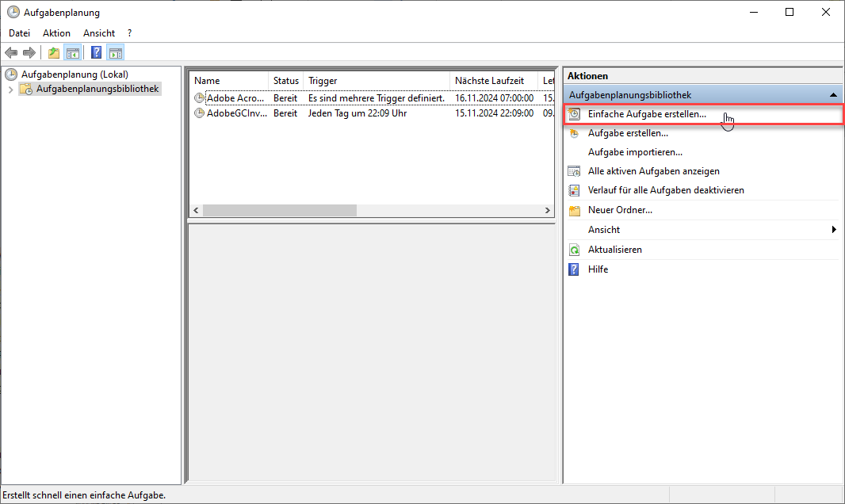Select Aufgabenplanung (Lokal) in the tree
This screenshot has height=504, width=845.
75,74
